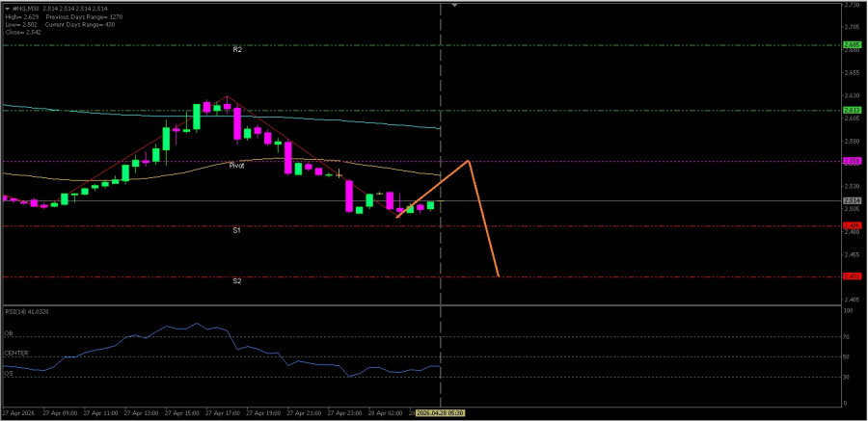The width and height of the screenshot is (868, 421).
Task: Click the 2.405 value on price scale
Action: tap(852, 301)
